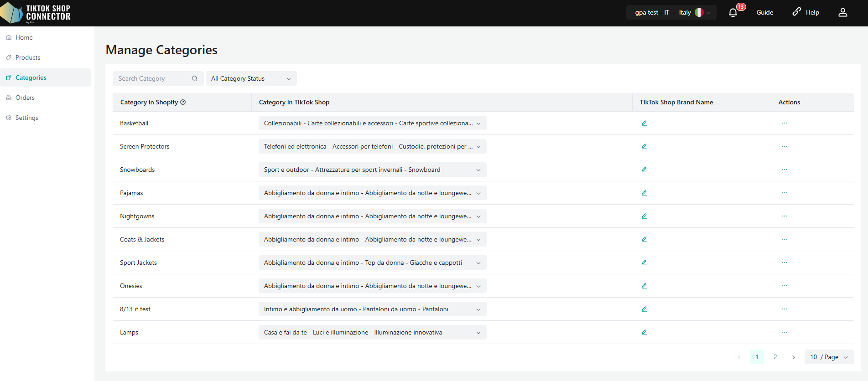
Task: Open Products in the sidebar
Action: tap(46, 57)
